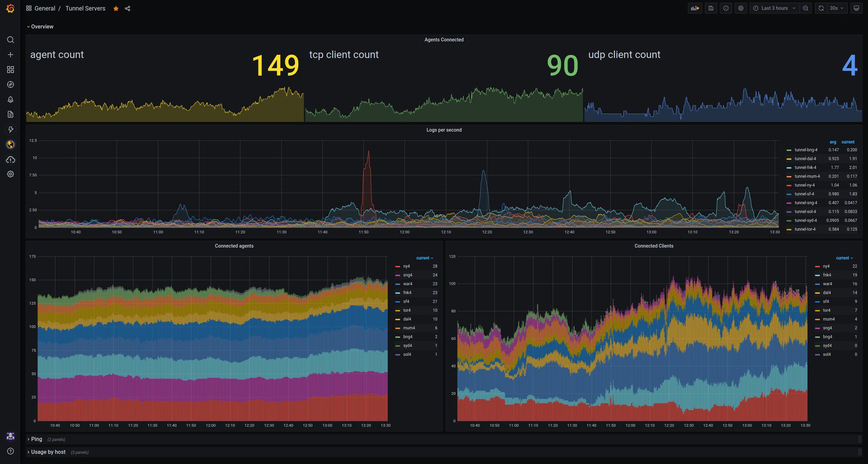Expand the Usage by host row
The height and width of the screenshot is (464, 868).
click(x=47, y=452)
